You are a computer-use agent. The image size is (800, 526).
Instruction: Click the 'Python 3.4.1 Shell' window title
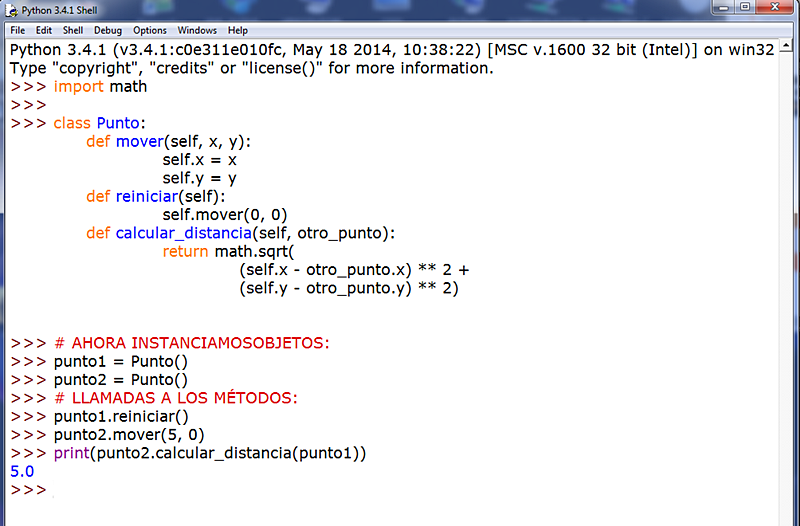click(x=59, y=10)
